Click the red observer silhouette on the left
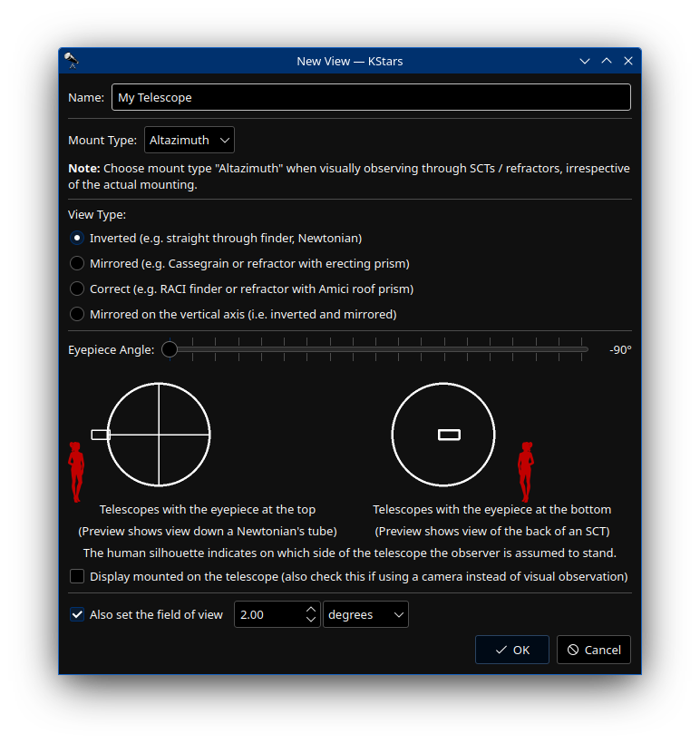The width and height of the screenshot is (700, 744). [76, 472]
